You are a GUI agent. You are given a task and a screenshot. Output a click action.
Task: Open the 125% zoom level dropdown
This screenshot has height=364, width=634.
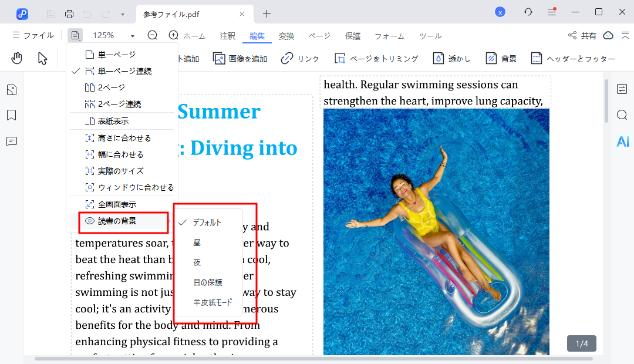tap(133, 36)
